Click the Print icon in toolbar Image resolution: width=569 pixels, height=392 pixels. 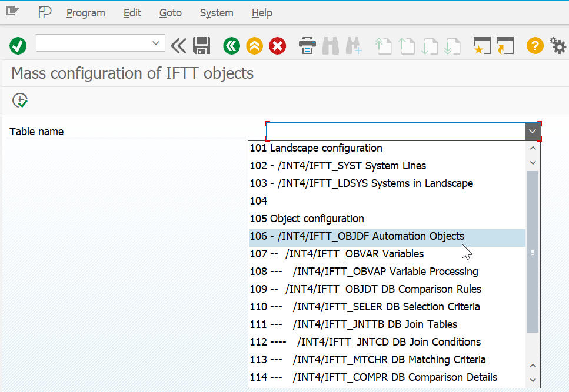point(307,45)
